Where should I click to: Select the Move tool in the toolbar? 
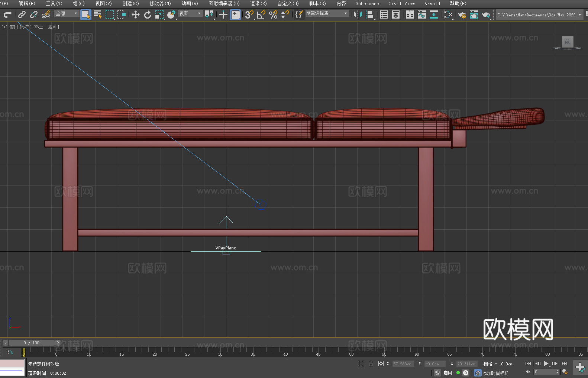coord(136,14)
